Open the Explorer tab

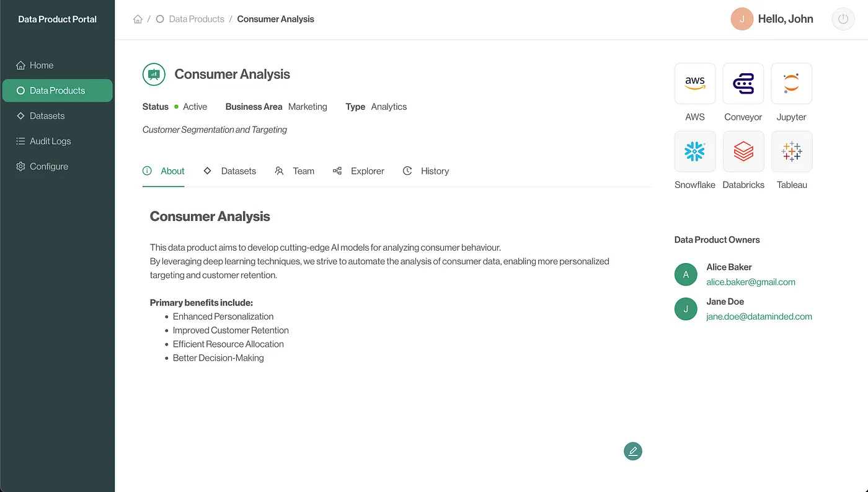point(359,171)
